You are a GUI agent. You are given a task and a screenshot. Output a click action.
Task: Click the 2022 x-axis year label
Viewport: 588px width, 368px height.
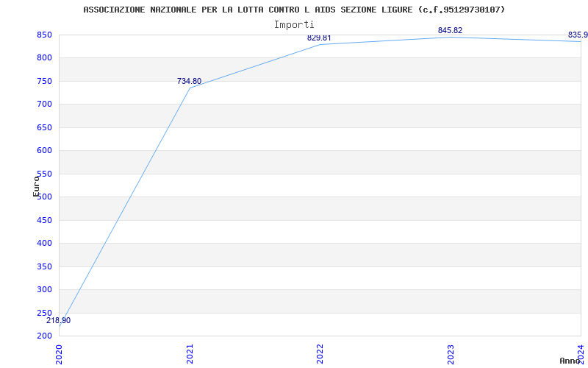(x=320, y=353)
